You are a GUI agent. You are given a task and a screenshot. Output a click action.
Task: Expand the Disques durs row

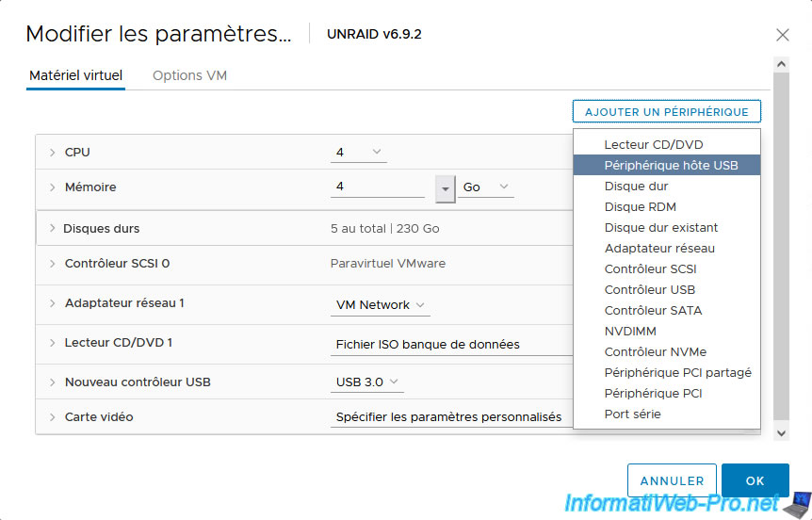[x=51, y=229]
